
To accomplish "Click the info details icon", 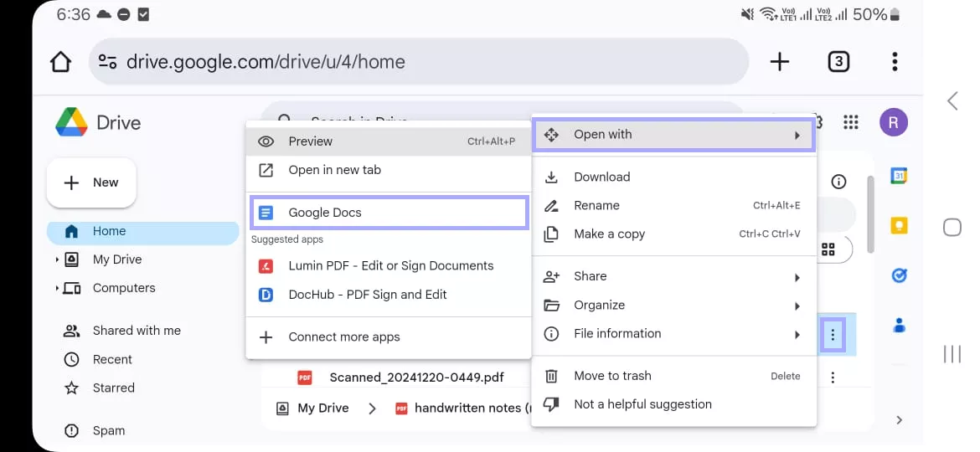I will tap(838, 182).
